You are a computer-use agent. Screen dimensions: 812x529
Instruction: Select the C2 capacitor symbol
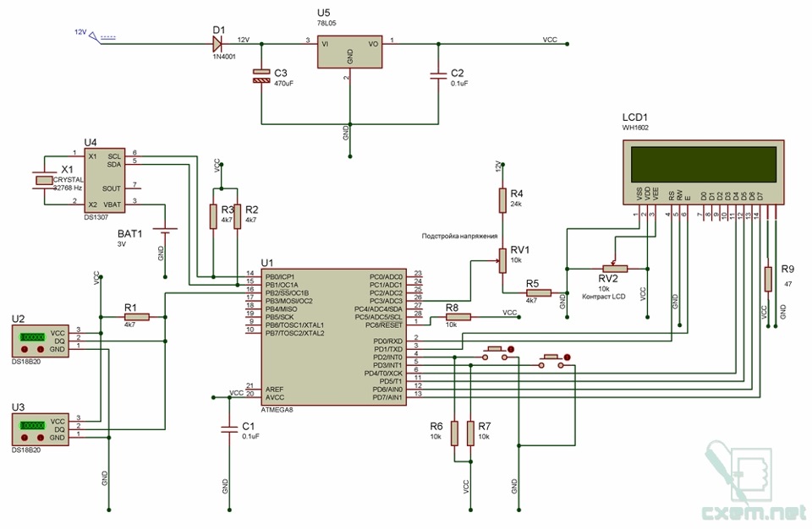[x=439, y=75]
